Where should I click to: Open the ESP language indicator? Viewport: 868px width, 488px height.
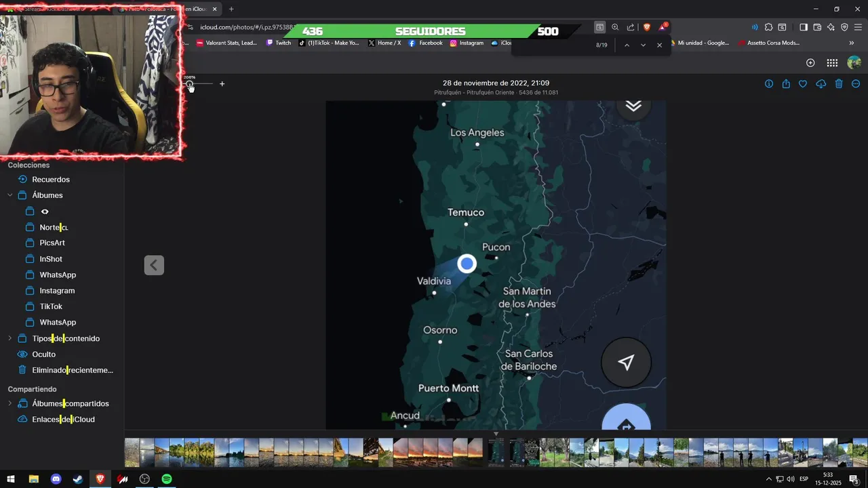point(804,479)
